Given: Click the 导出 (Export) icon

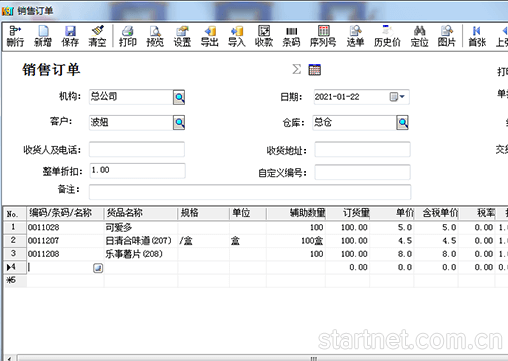Looking at the screenshot, I should [209, 36].
